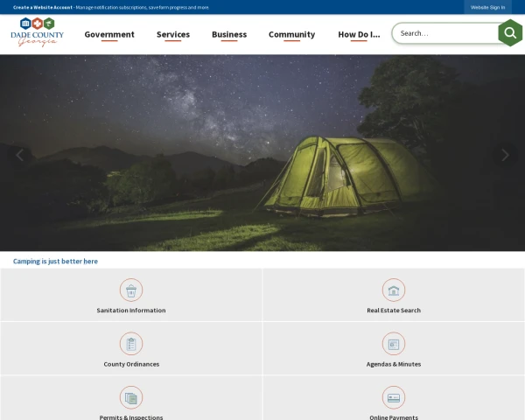Screen dimensions: 525x420
Task: Open the Government menu
Action: tap(109, 34)
